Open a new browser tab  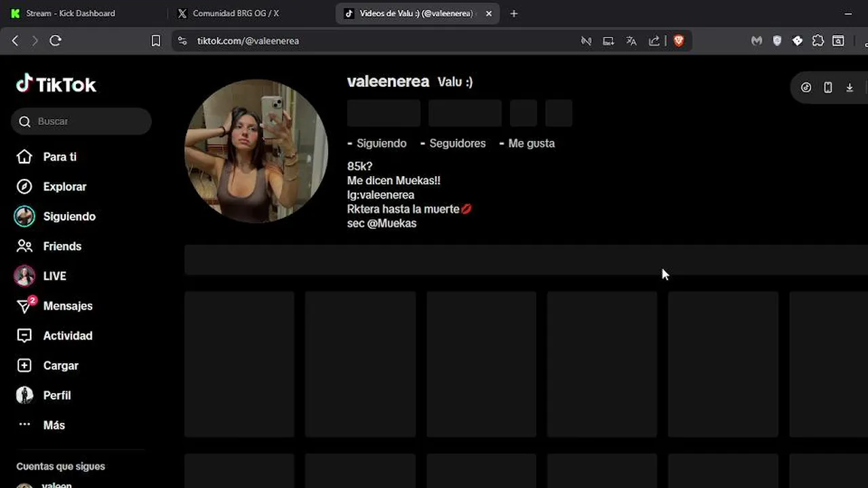[513, 13]
